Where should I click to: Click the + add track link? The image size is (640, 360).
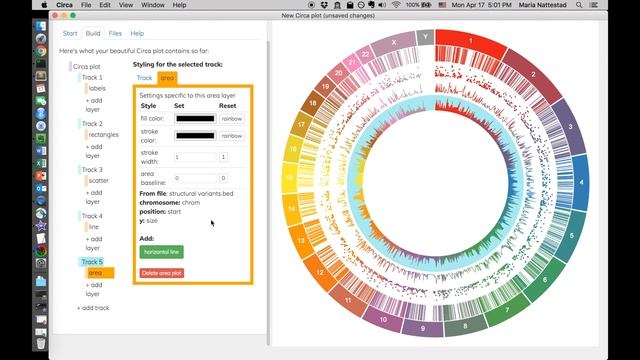pyautogui.click(x=93, y=308)
